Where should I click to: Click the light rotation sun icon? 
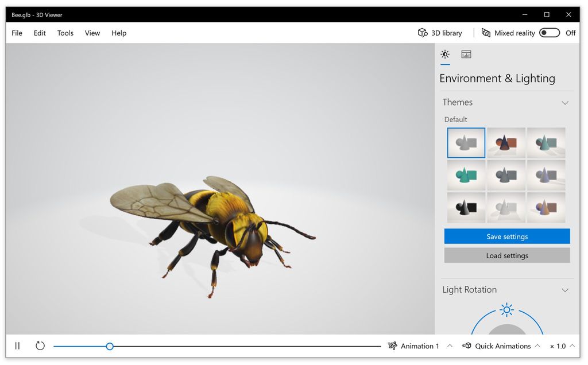[x=506, y=310]
